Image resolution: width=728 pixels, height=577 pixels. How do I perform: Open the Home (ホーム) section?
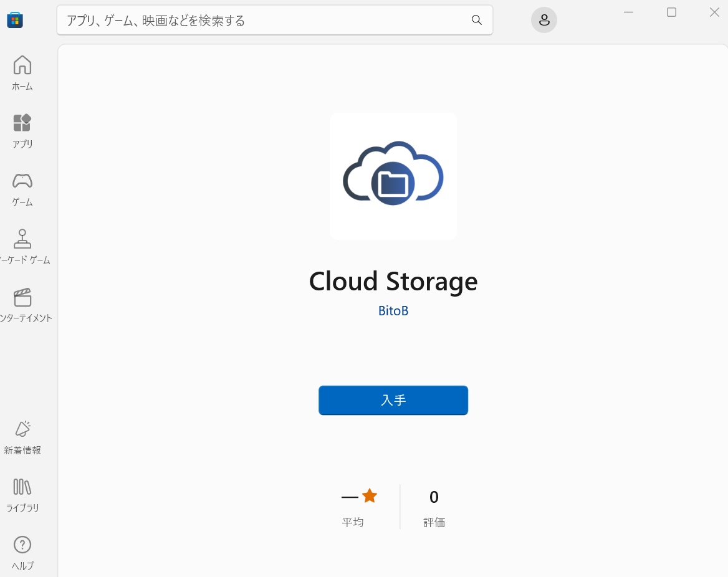[x=22, y=73]
